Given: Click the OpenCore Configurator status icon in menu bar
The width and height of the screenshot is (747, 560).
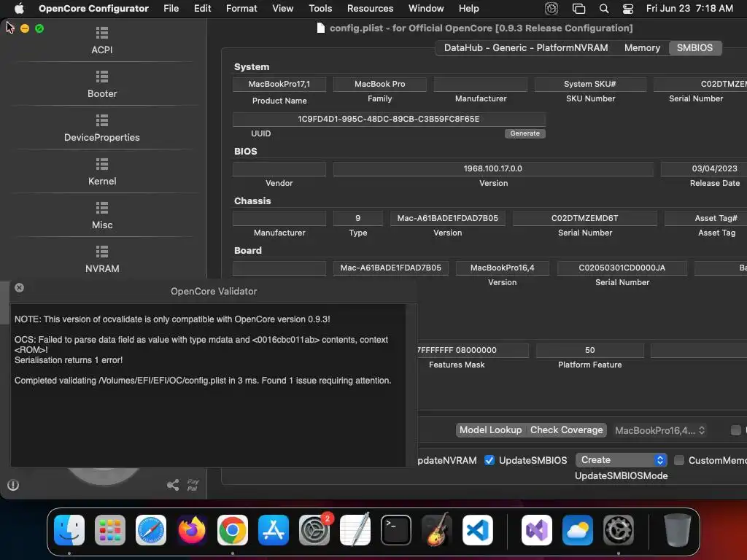Looking at the screenshot, I should point(551,9).
